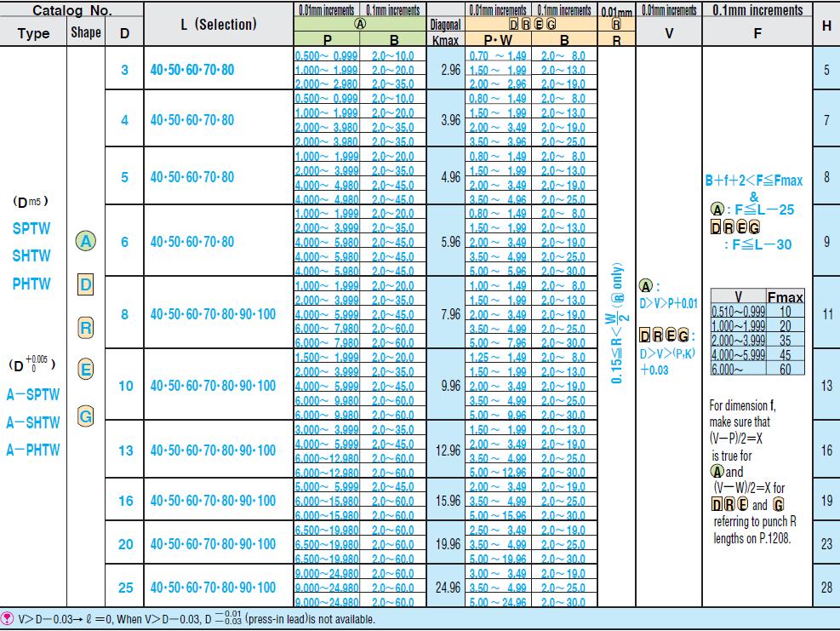Select the square D shape icon in Shape column

(x=84, y=284)
